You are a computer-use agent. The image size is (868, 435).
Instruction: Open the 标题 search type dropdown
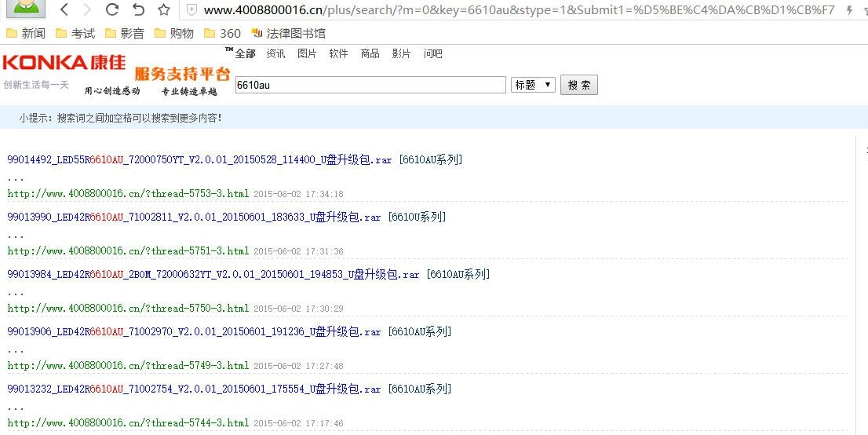click(x=533, y=85)
